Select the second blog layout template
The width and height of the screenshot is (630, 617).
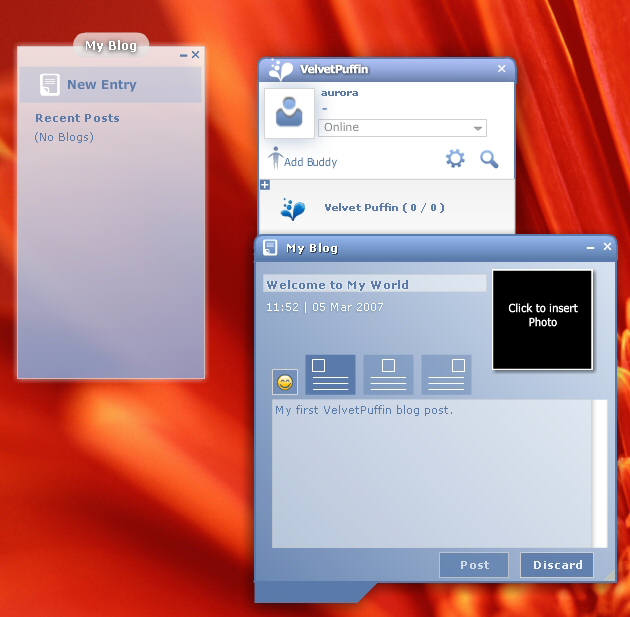(x=388, y=375)
